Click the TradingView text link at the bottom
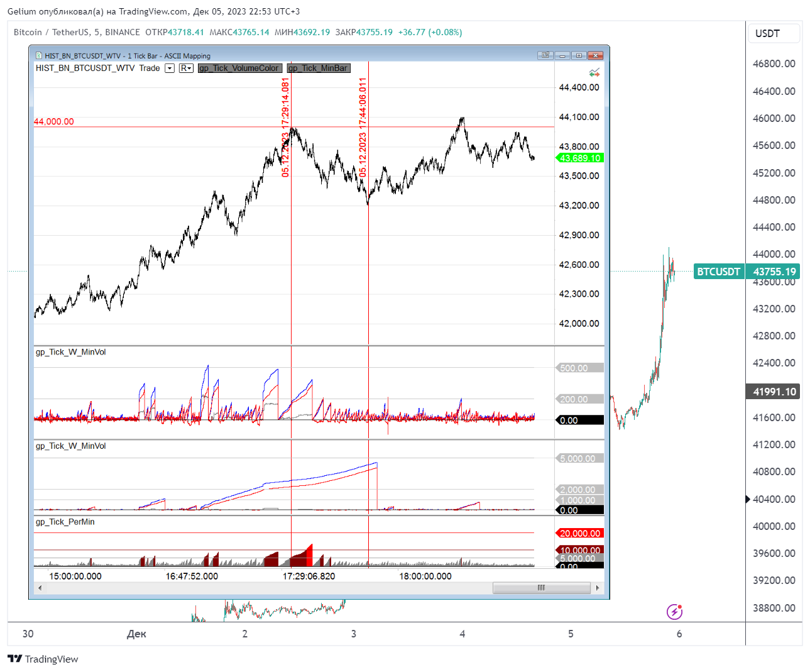 tap(52, 659)
